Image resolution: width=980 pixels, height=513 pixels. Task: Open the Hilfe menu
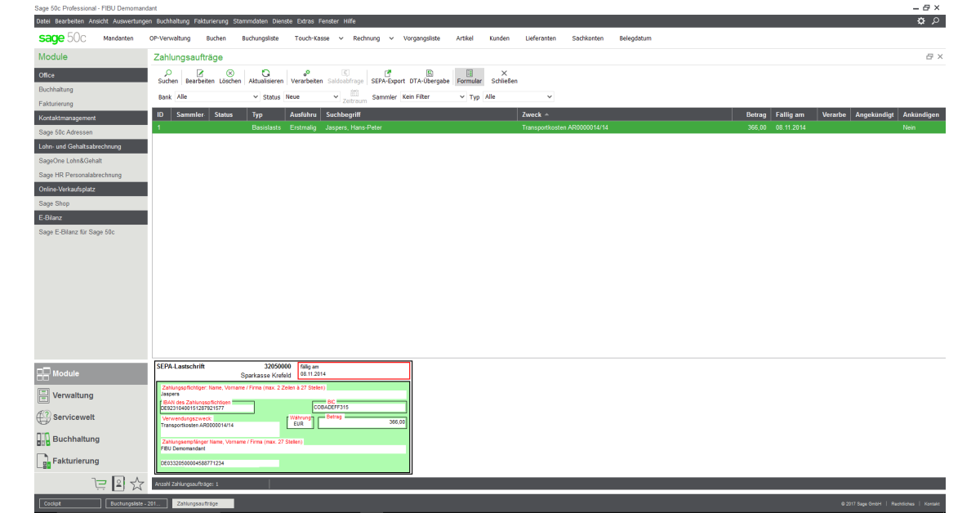coord(350,20)
